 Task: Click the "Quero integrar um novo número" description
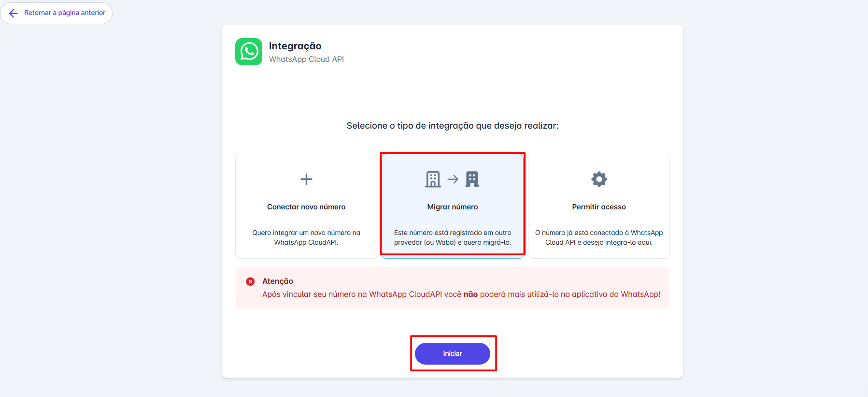click(x=306, y=237)
